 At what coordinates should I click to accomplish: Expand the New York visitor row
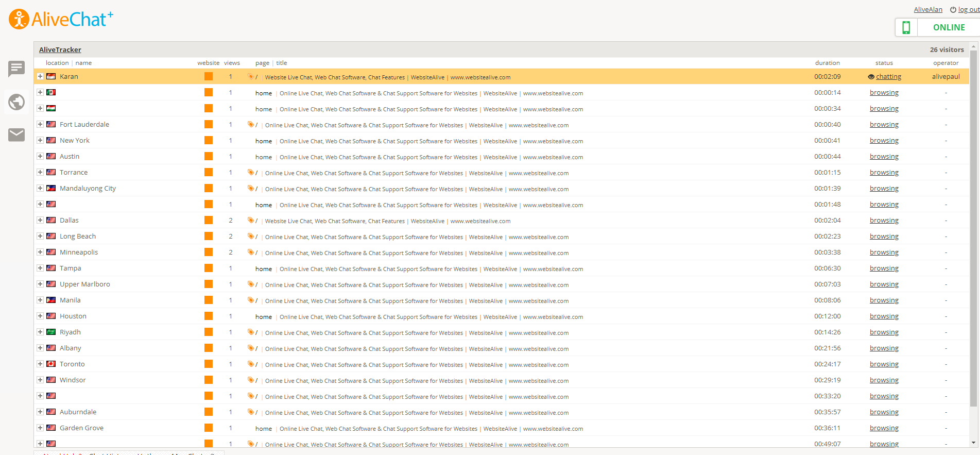pyautogui.click(x=40, y=140)
